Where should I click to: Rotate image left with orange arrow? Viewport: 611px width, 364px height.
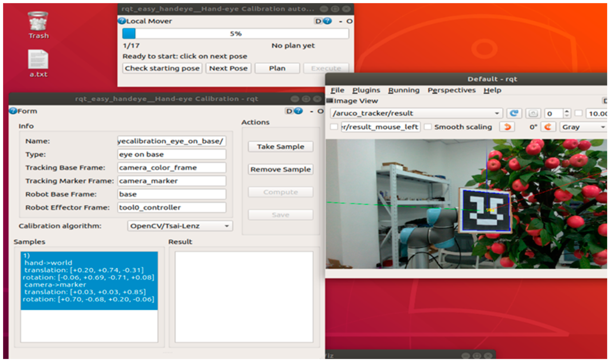coord(507,127)
